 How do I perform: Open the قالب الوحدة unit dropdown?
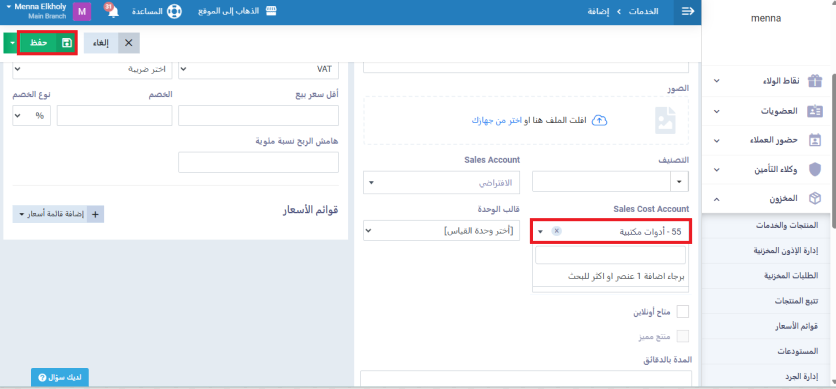(441, 231)
